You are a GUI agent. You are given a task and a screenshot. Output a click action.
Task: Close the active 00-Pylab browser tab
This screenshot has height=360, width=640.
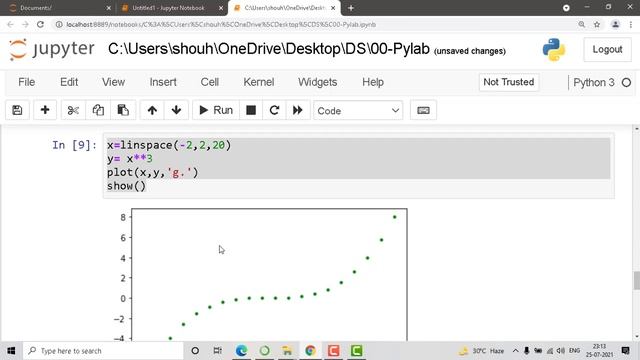coord(333,8)
